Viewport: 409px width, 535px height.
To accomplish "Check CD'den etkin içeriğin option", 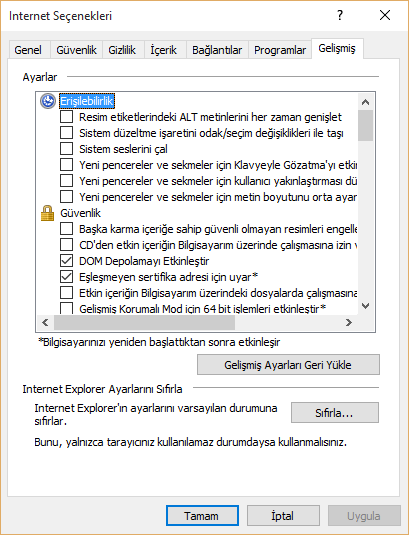I will tap(66, 245).
